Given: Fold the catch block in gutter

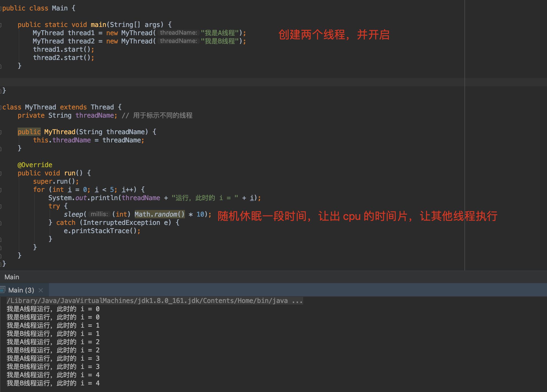Looking at the screenshot, I should point(1,223).
